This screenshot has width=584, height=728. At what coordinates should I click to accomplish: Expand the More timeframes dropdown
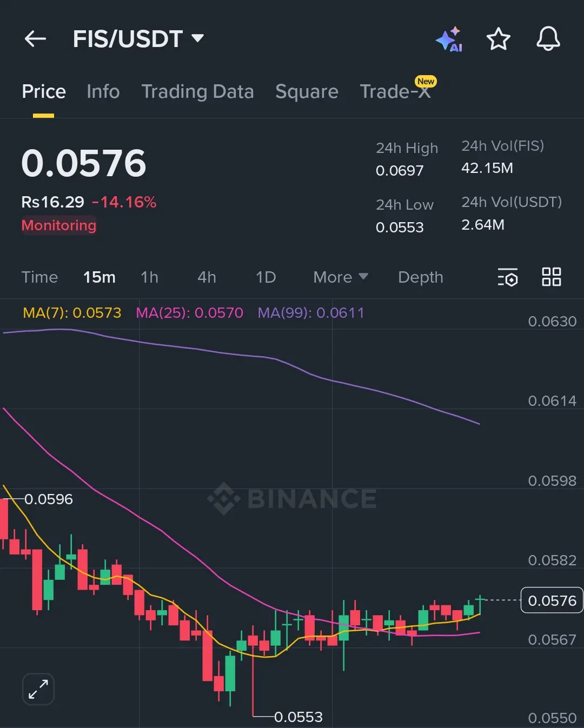pos(341,277)
